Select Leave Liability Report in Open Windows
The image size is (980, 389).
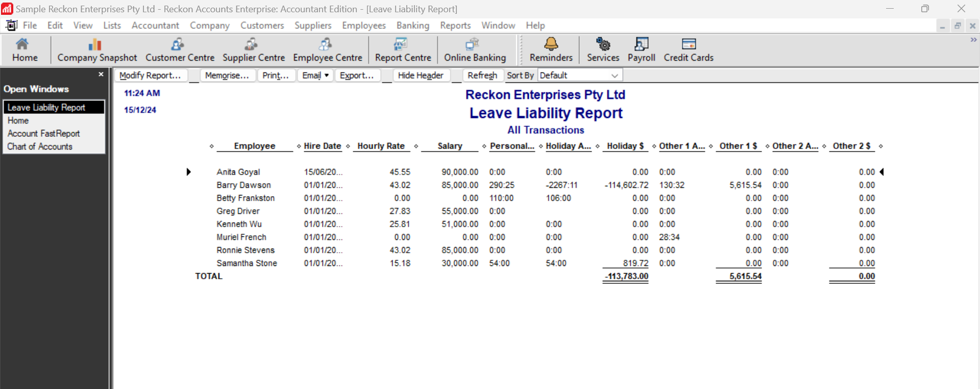pos(54,107)
